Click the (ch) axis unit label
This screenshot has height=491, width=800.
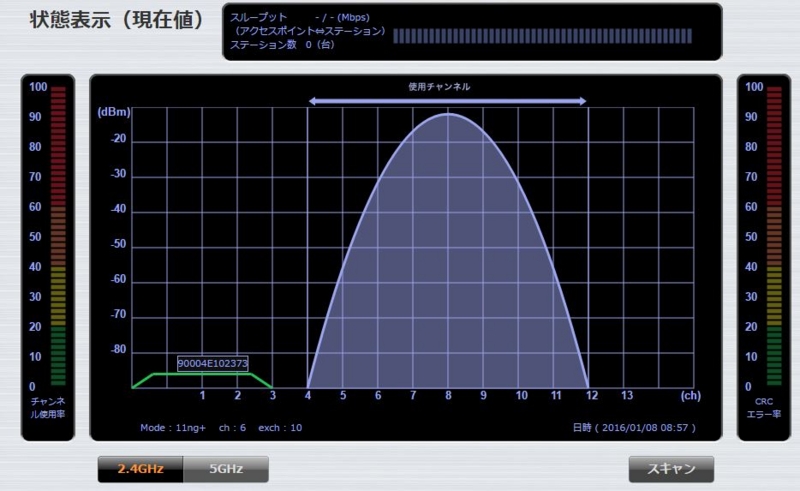(x=690, y=396)
